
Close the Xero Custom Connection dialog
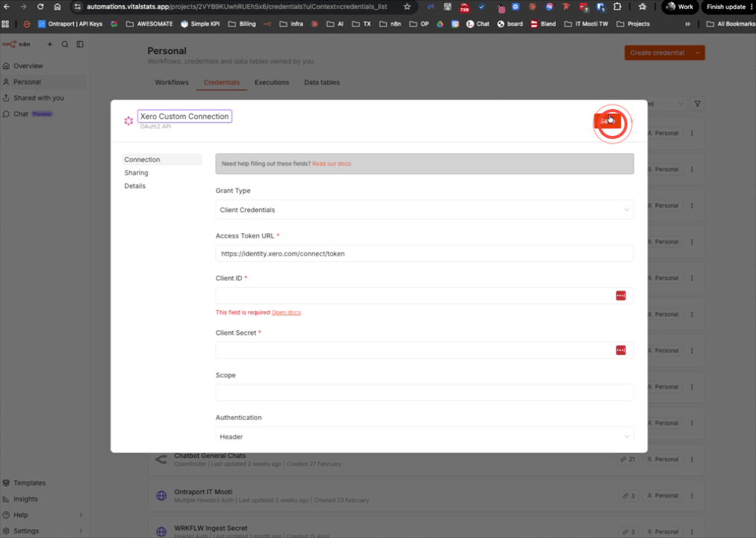point(632,121)
